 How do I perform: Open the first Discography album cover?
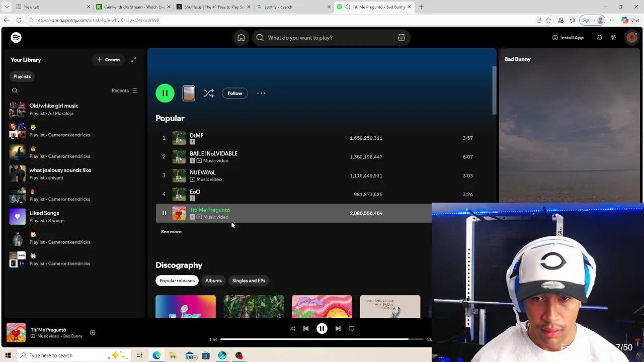[186, 306]
